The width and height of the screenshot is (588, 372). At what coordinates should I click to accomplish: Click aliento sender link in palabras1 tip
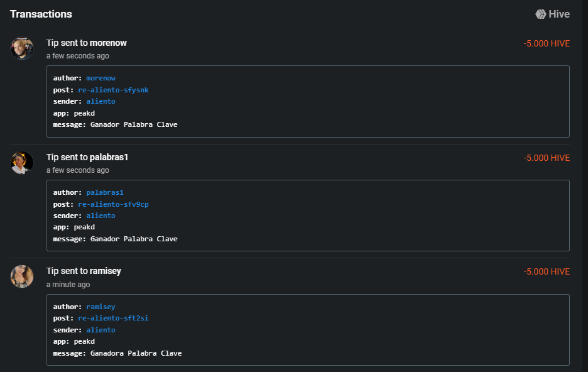pos(101,216)
